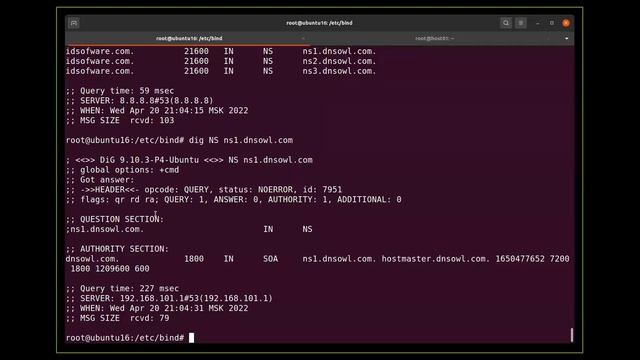Click 'SERVER: 8.8.8.8#53(8.8.8.8)' line
The width and height of the screenshot is (640, 360).
pos(140,100)
